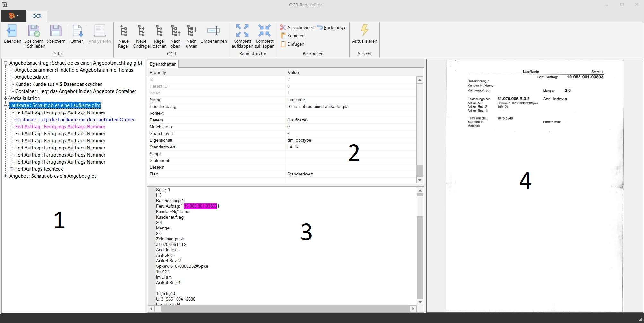644x323 pixels.
Task: Click the OCR text horizontal scrollbar right arrow
Action: (x=413, y=309)
